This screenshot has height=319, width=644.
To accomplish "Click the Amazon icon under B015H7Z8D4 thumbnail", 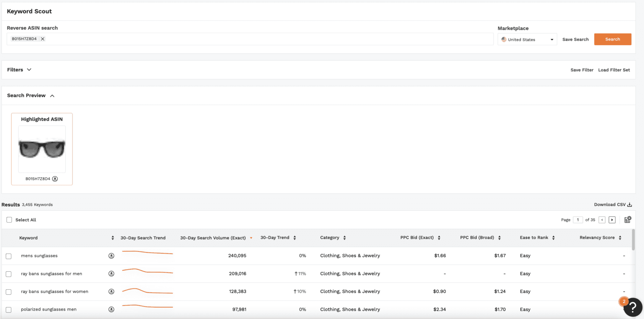I will 55,179.
